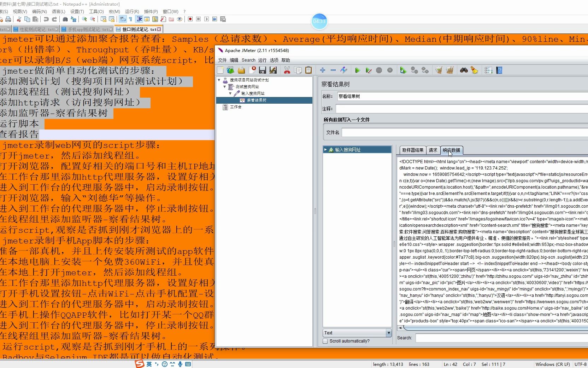588x368 pixels.
Task: Click horizontal scrollbar left arrow in response
Action: (400, 328)
